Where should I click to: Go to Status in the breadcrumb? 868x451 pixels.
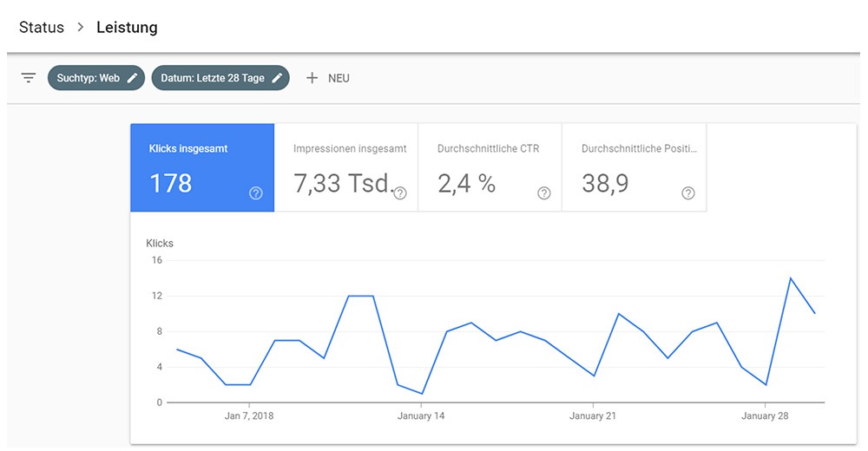[42, 27]
